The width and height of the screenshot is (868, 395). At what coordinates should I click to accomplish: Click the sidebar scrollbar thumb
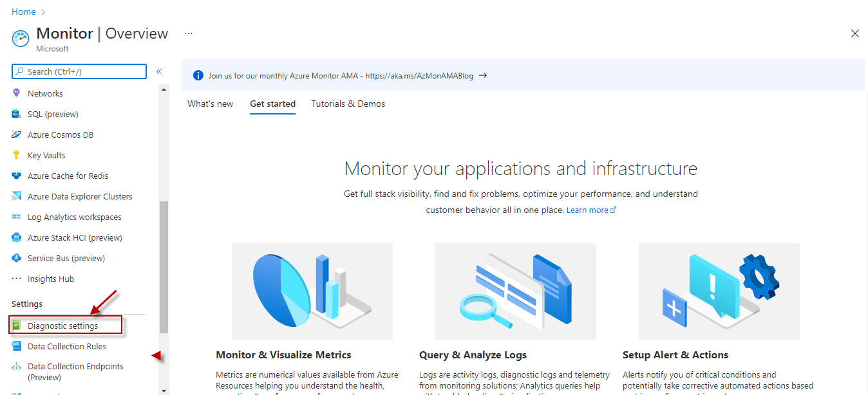point(164,267)
